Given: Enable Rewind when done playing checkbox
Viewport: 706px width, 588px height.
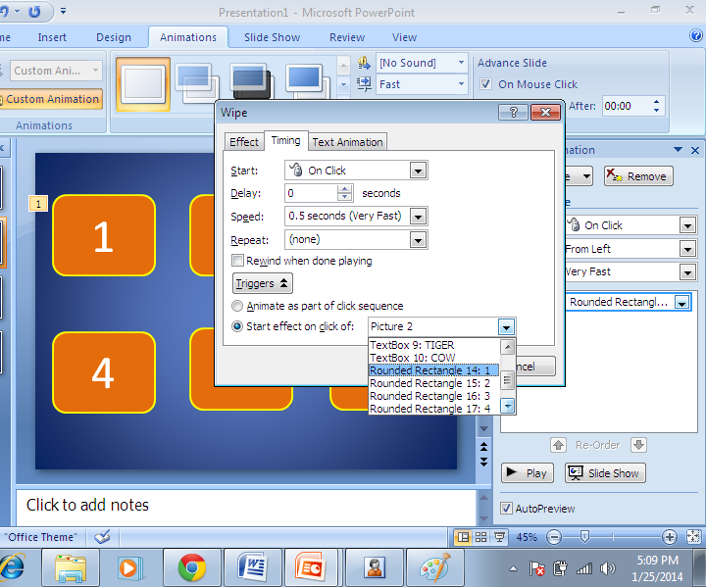Looking at the screenshot, I should (x=237, y=261).
